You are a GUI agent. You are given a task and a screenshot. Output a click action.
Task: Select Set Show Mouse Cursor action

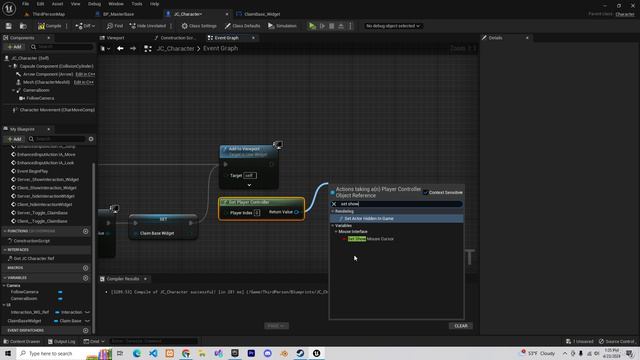(x=370, y=239)
